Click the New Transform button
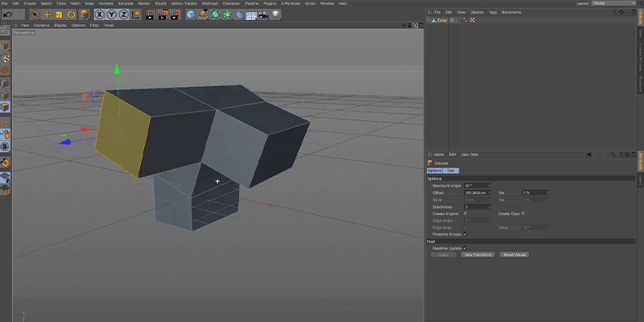Screen dimensions: 644x322 point(477,254)
